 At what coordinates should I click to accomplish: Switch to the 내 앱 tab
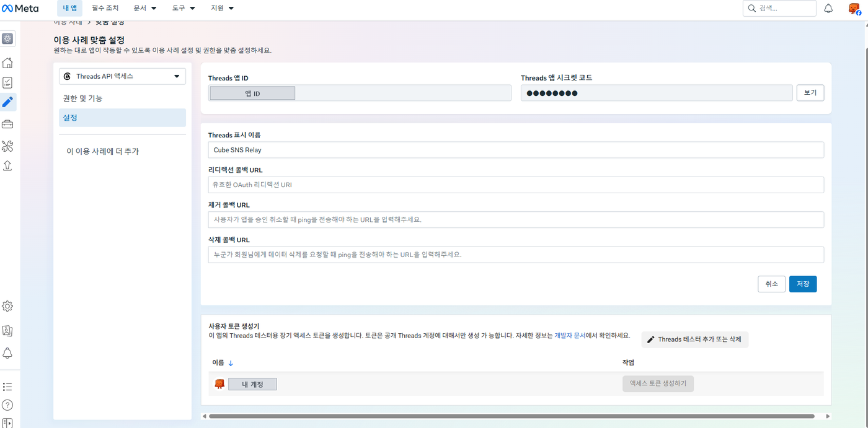(x=69, y=9)
